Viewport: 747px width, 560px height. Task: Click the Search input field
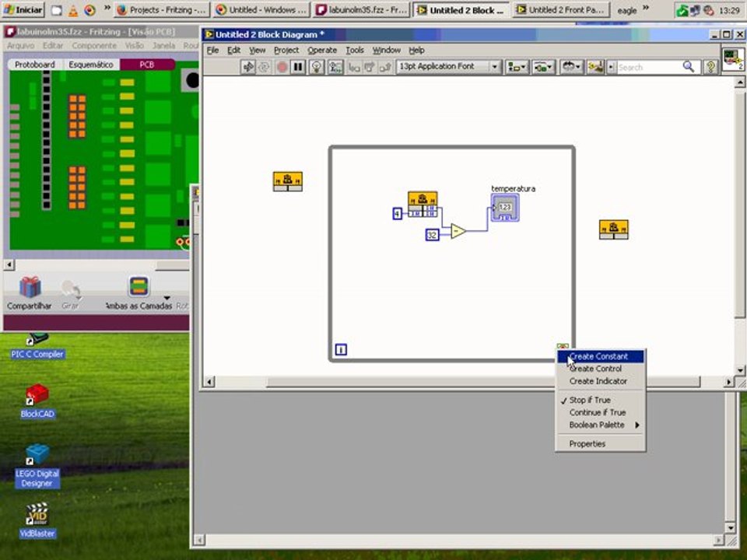(x=649, y=68)
